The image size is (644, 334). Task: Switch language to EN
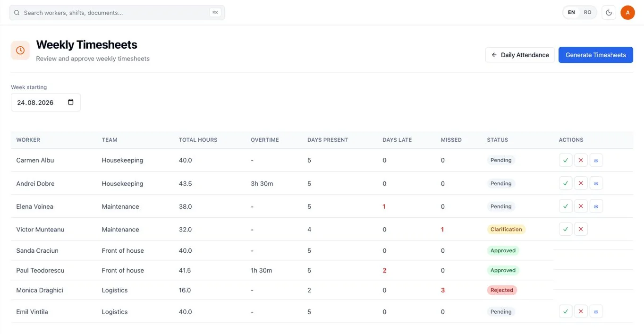571,13
